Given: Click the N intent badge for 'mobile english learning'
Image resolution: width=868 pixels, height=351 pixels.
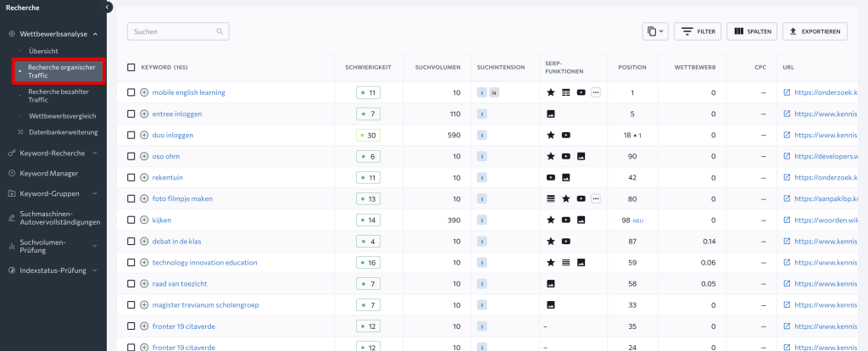Looking at the screenshot, I should tap(494, 92).
